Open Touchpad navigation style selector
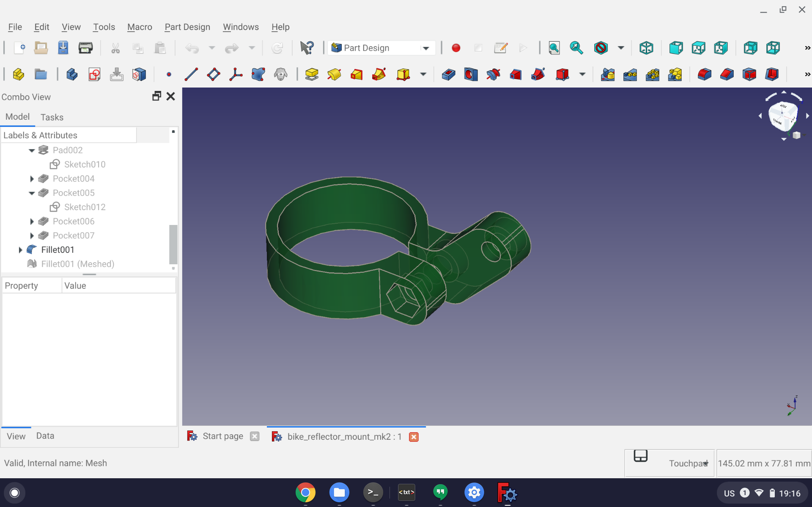 click(x=669, y=463)
